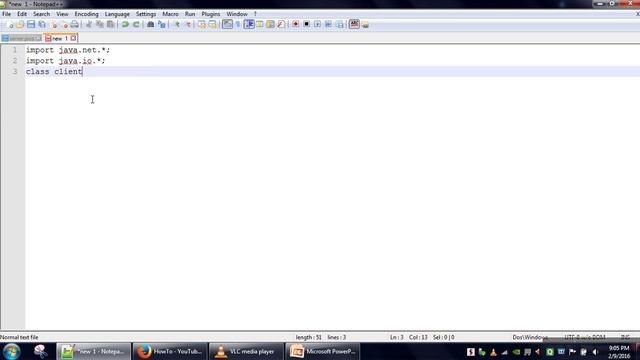Open Find with the binoculars icon
The image size is (640, 360).
point(150,24)
